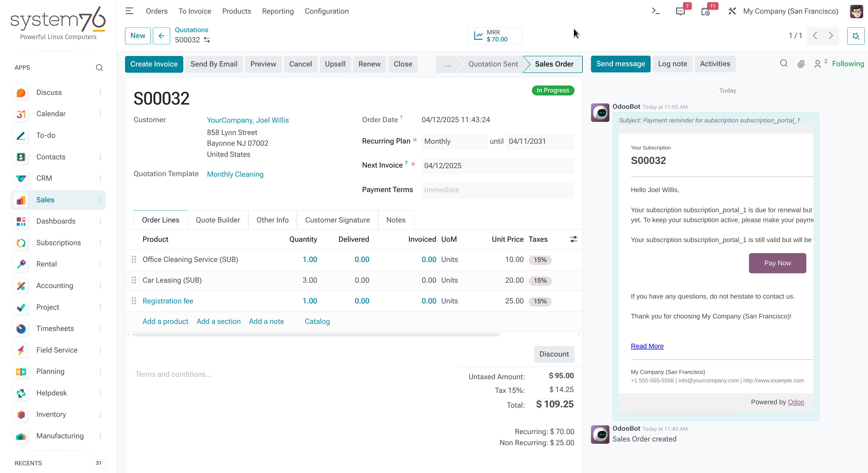Viewport: 868px width, 473px height.
Task: Search apps with the magnifier icon
Action: click(x=99, y=67)
